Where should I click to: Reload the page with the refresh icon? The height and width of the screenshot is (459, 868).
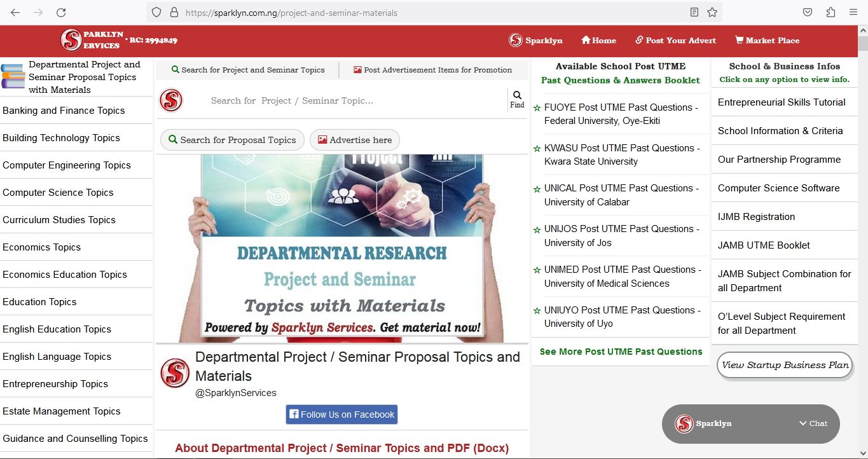(61, 13)
